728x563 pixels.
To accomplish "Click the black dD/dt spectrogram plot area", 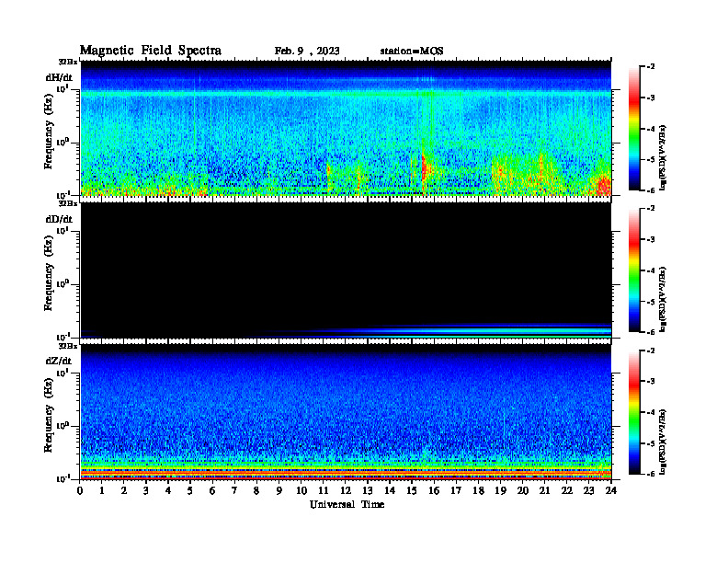I will pyautogui.click(x=346, y=270).
